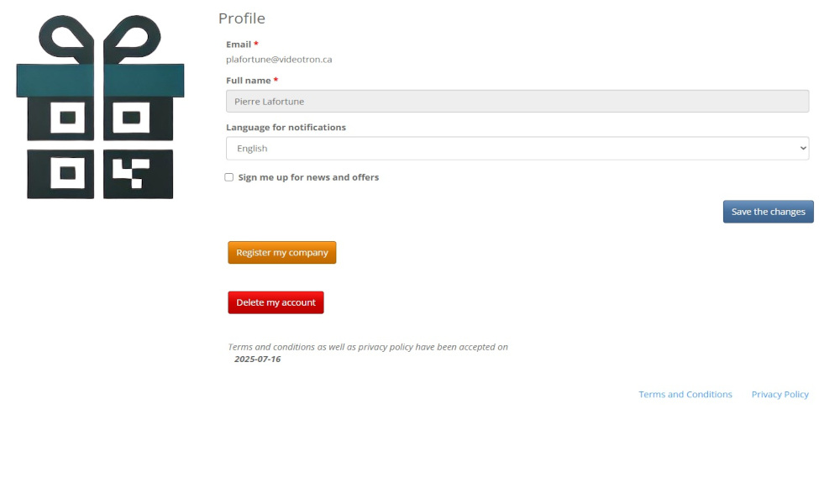840x504 pixels.
Task: Open the Privacy Policy link
Action: pyautogui.click(x=780, y=394)
